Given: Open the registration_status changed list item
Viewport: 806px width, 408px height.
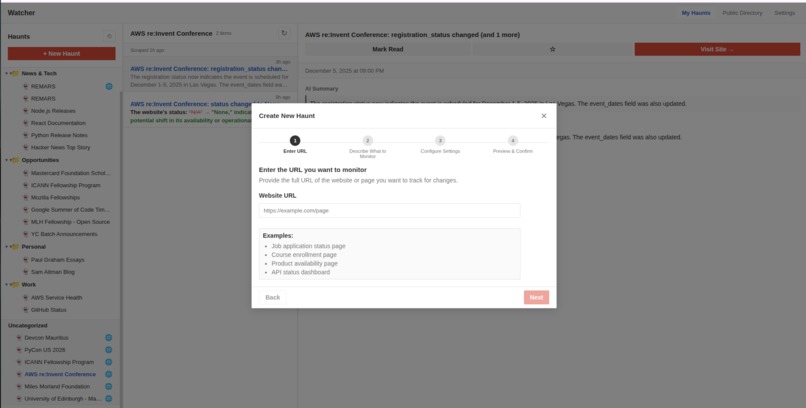Looking at the screenshot, I should click(210, 75).
